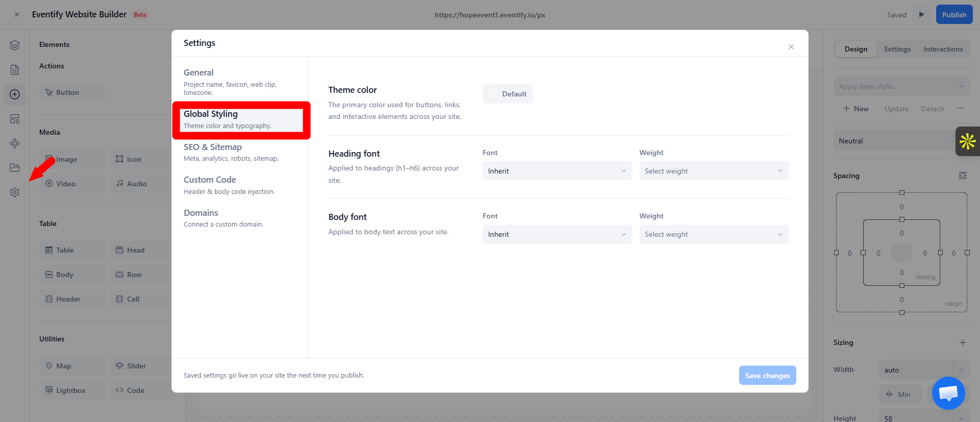Insert a Table element
Viewport: 980px width, 422px height.
click(72, 250)
